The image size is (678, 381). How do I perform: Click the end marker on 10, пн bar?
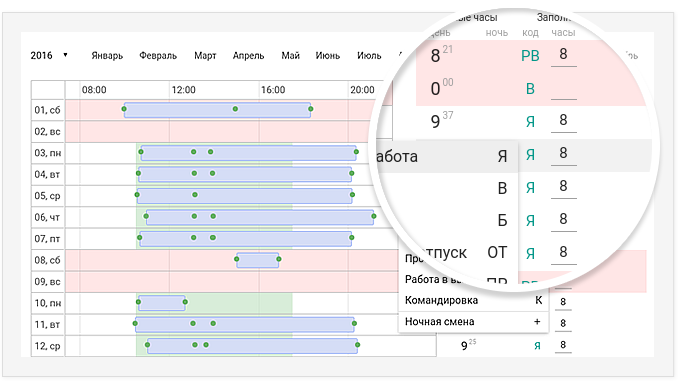[x=185, y=302]
